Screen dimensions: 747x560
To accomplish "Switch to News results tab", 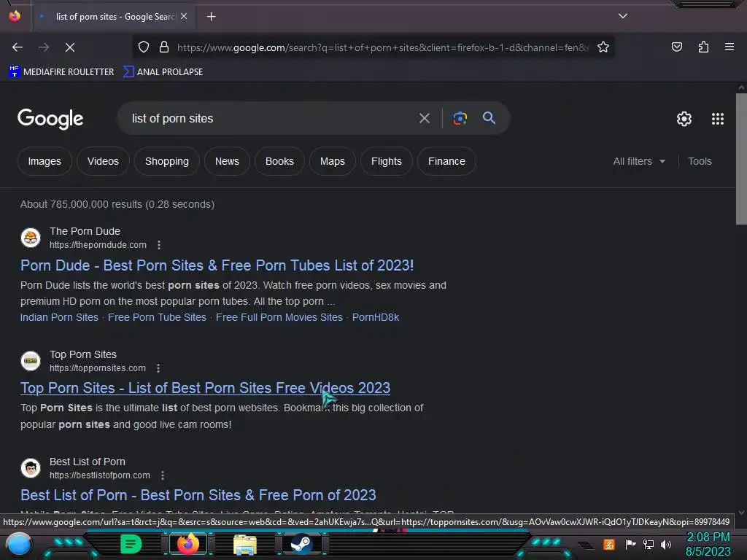I will coord(227,161).
